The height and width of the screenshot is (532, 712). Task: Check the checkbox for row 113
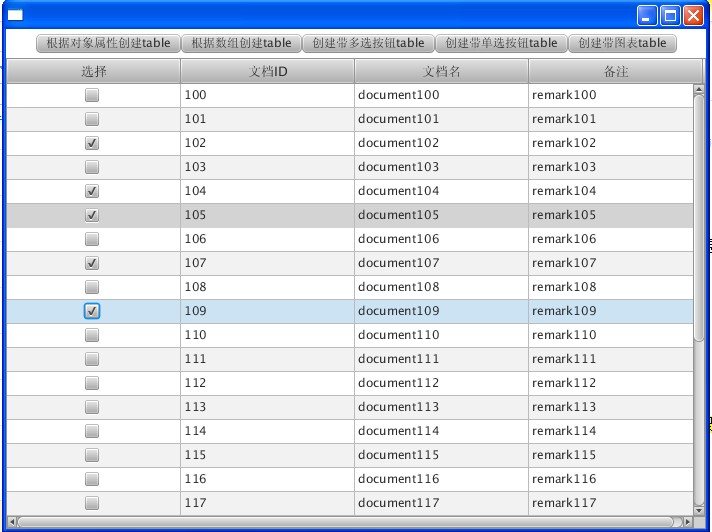tap(92, 407)
